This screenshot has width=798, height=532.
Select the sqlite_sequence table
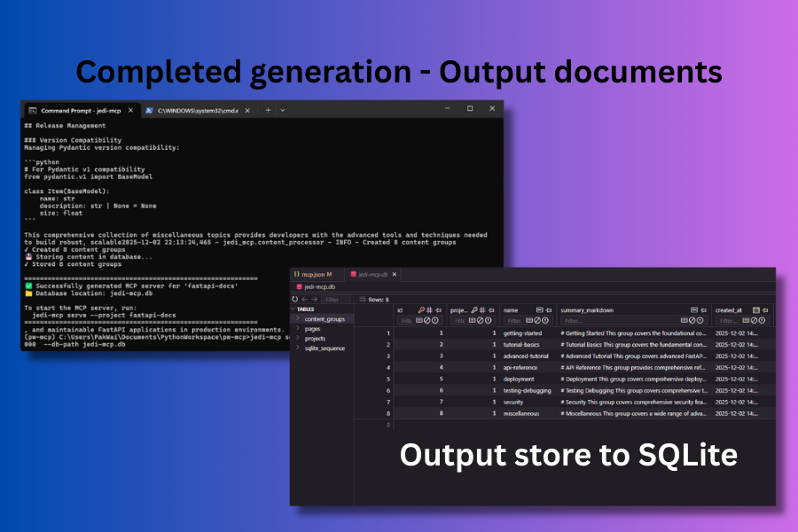coord(325,348)
